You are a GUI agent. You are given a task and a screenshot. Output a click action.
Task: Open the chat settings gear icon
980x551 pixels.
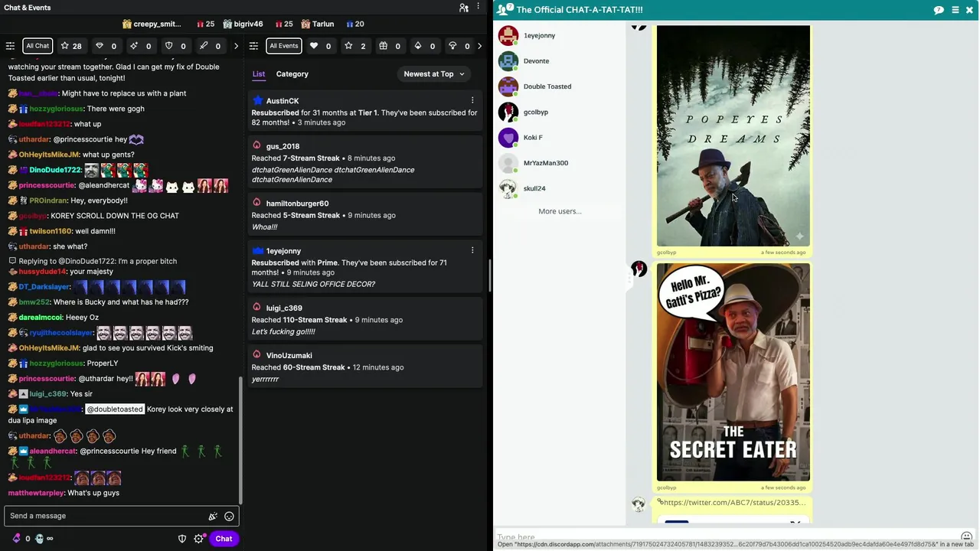coord(199,539)
